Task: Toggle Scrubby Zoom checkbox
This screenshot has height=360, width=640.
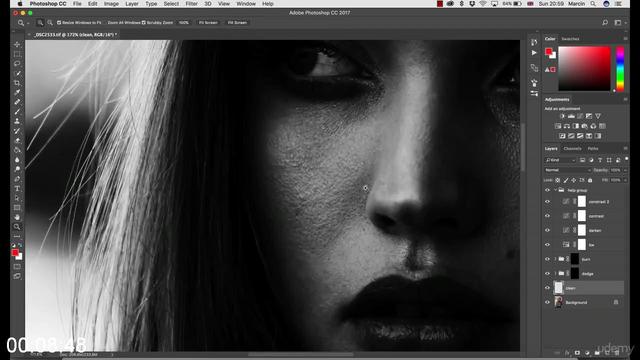Action: click(144, 23)
